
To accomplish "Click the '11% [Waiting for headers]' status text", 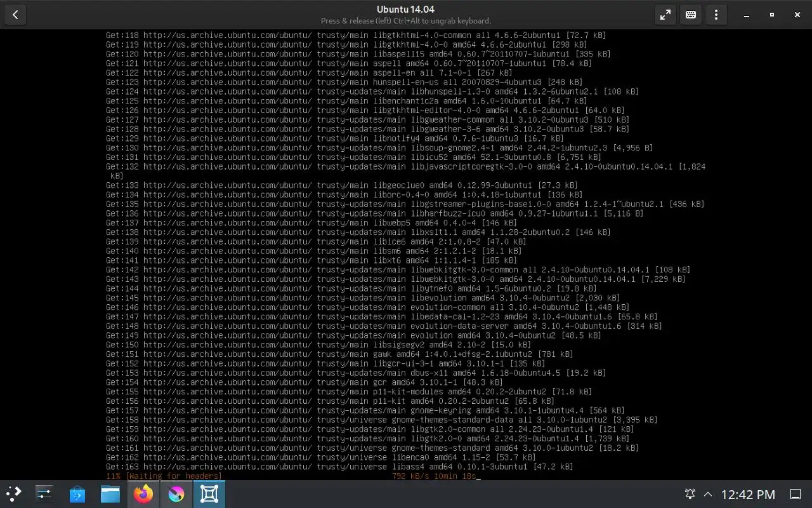I will (x=164, y=476).
